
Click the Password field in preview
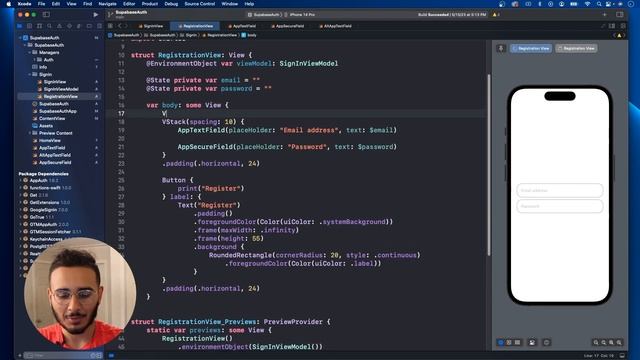click(x=560, y=206)
